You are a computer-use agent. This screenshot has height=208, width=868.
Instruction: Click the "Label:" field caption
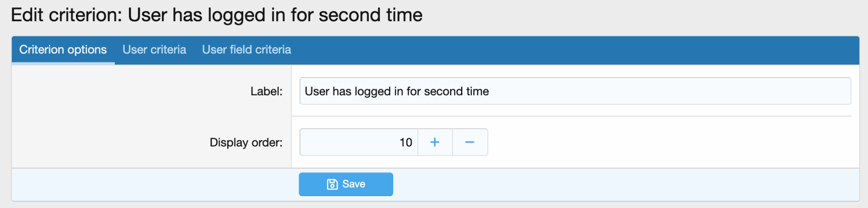pos(266,91)
